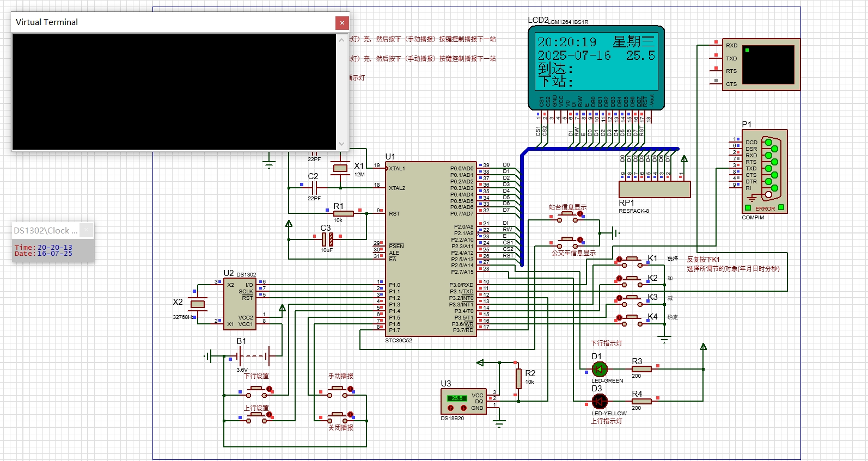Close the DS1302 Clock popup
Viewport: 868px width, 461px height.
[x=87, y=230]
